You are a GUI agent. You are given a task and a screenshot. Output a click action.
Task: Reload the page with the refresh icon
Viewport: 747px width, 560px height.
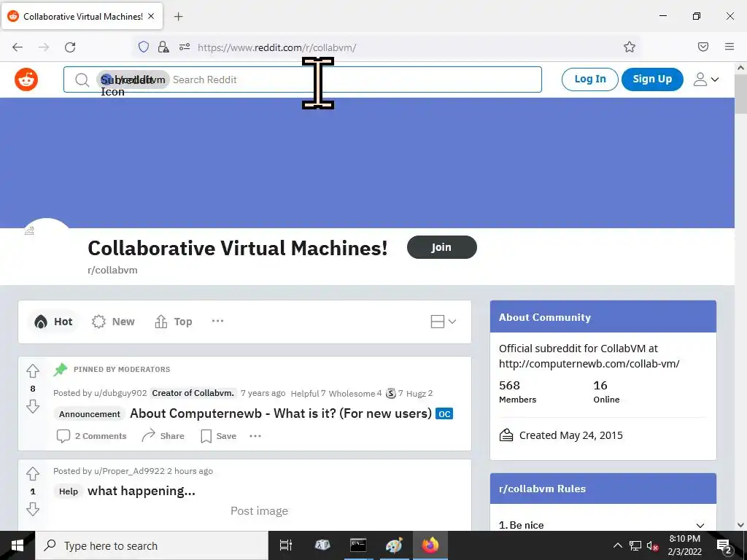pyautogui.click(x=70, y=47)
